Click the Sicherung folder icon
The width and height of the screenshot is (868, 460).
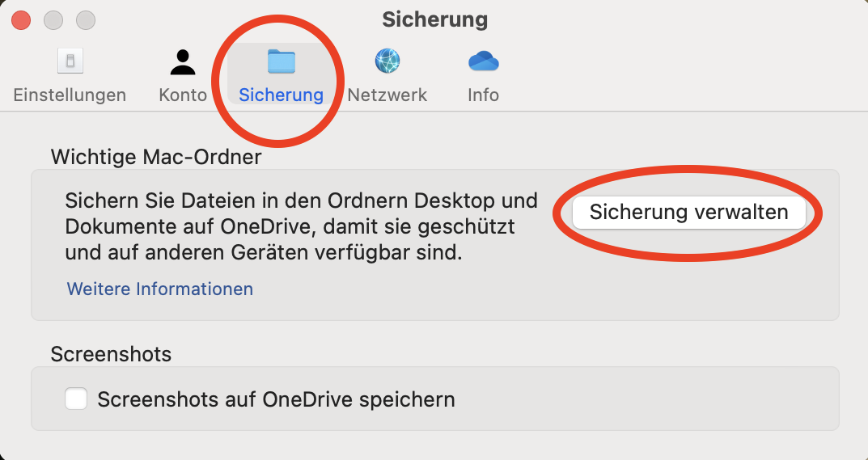point(281,61)
